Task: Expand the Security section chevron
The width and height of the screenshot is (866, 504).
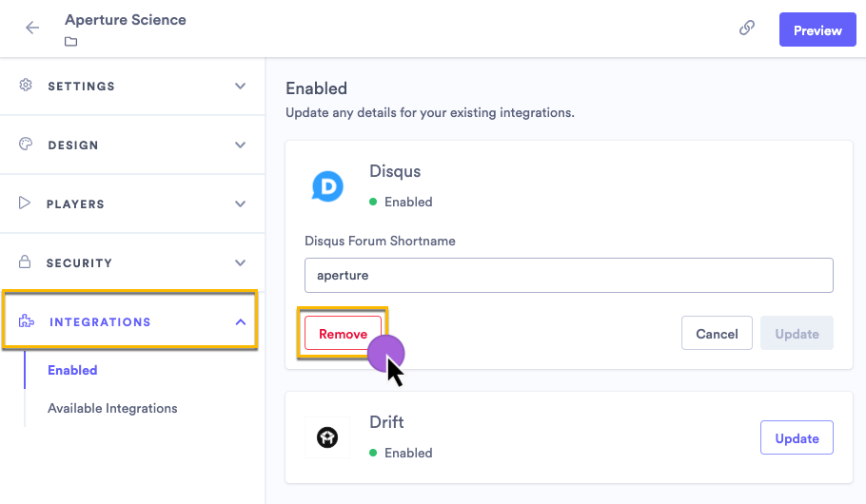Action: 240,262
